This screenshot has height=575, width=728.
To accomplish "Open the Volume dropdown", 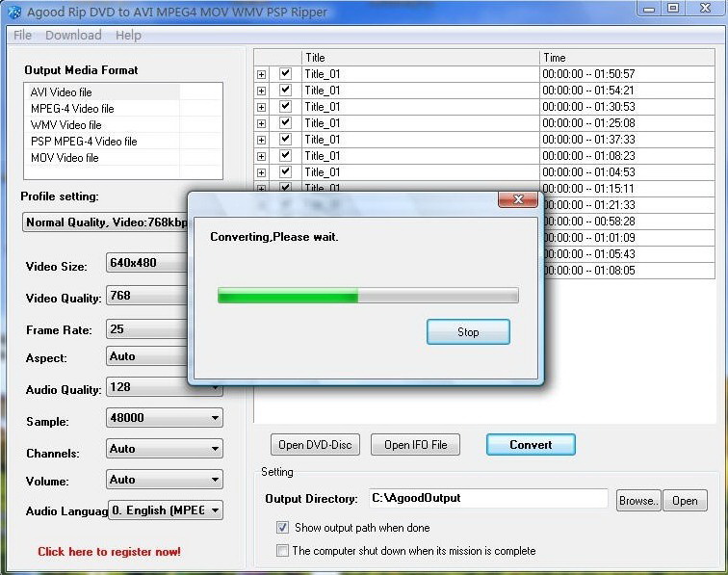I will coord(165,480).
